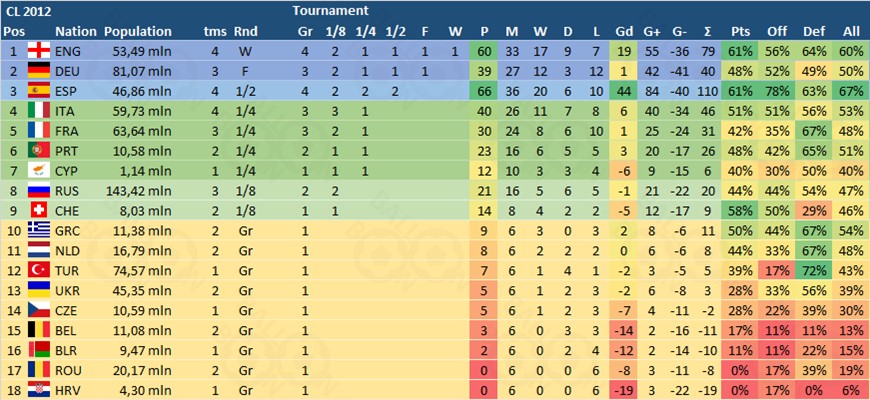Click the Switzerland flag icon
The height and width of the screenshot is (400, 870).
(x=39, y=209)
